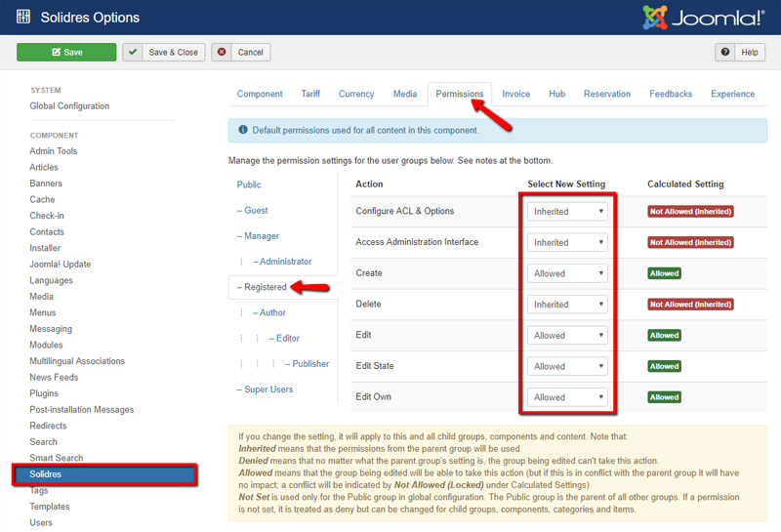Viewport: 781px width, 532px height.
Task: Select the Guest user group
Action: click(x=253, y=210)
